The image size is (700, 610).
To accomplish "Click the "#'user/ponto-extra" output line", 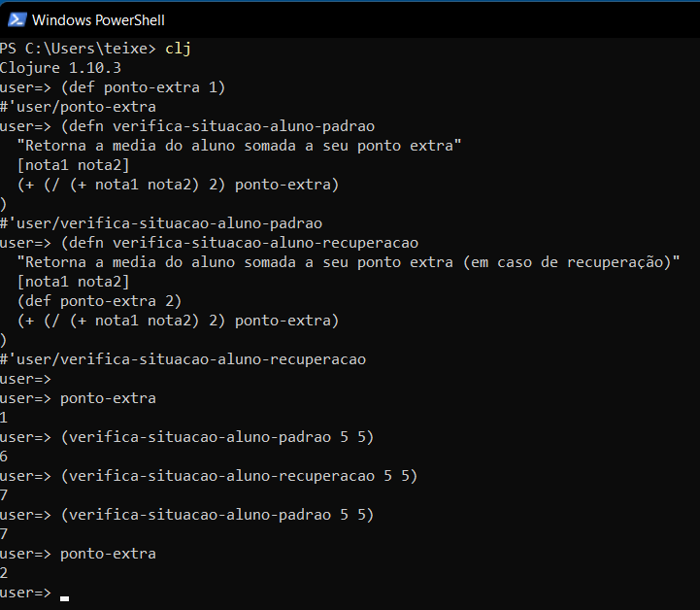I will 78,107.
